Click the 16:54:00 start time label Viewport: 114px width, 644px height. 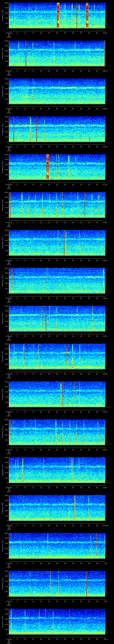click(x=9, y=336)
